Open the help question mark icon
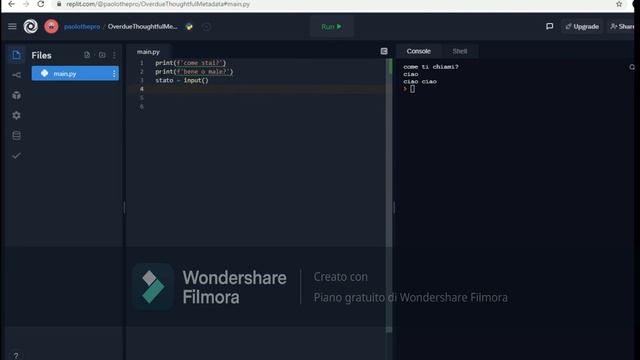Screen dimensions: 640x360 tap(16, 356)
